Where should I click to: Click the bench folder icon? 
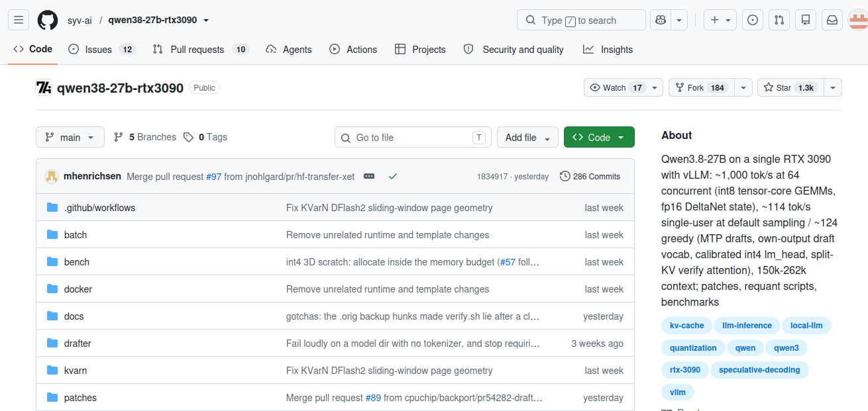coord(52,262)
